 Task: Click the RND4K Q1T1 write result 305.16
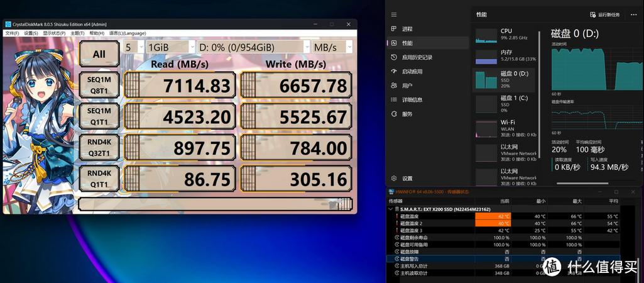296,179
